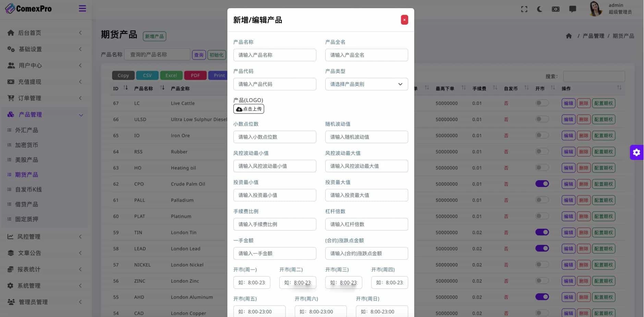Viewport: 644px width, 317px height.
Task: Click the cloud upload LOGO button
Action: pos(249,109)
